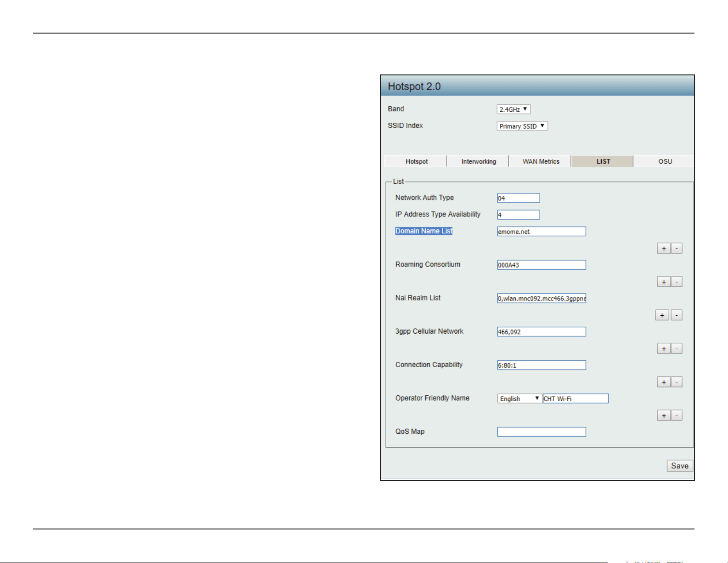Click the Operator Friendly Name label
Viewport: 728px width, 563px height.
click(432, 398)
